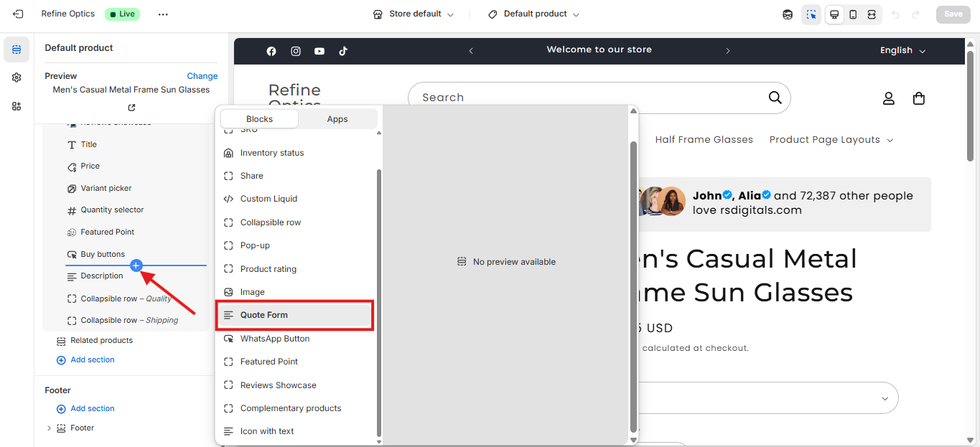Click the blue plus add block button

point(136,265)
